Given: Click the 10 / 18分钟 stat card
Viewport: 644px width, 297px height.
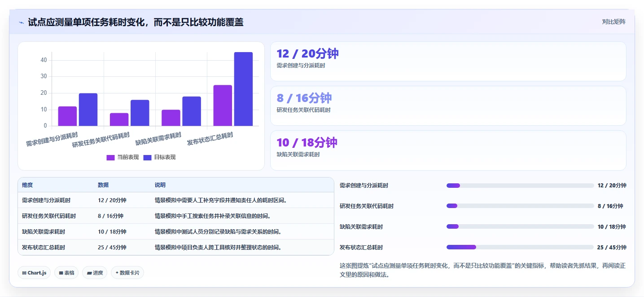Looking at the screenshot, I should 448,150.
